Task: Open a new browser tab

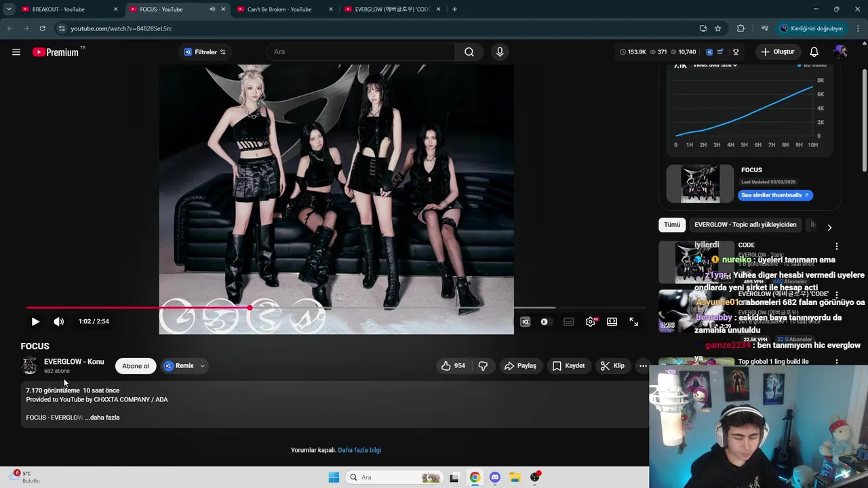Action: click(454, 9)
